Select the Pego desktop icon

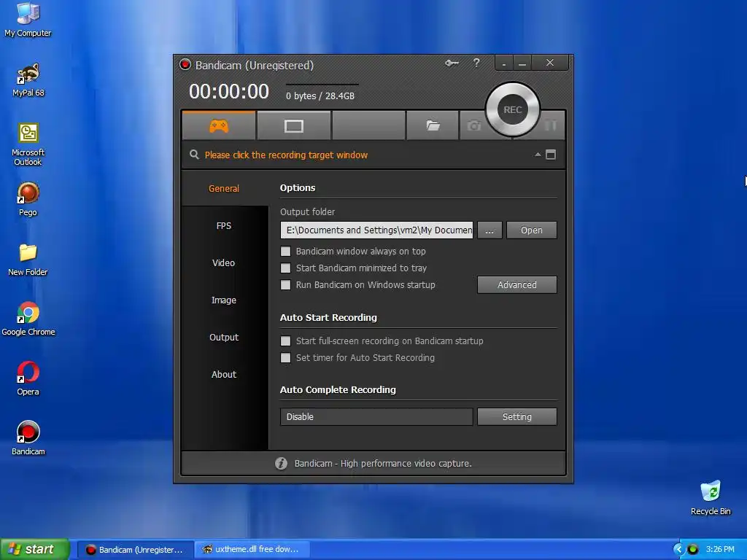pos(28,200)
